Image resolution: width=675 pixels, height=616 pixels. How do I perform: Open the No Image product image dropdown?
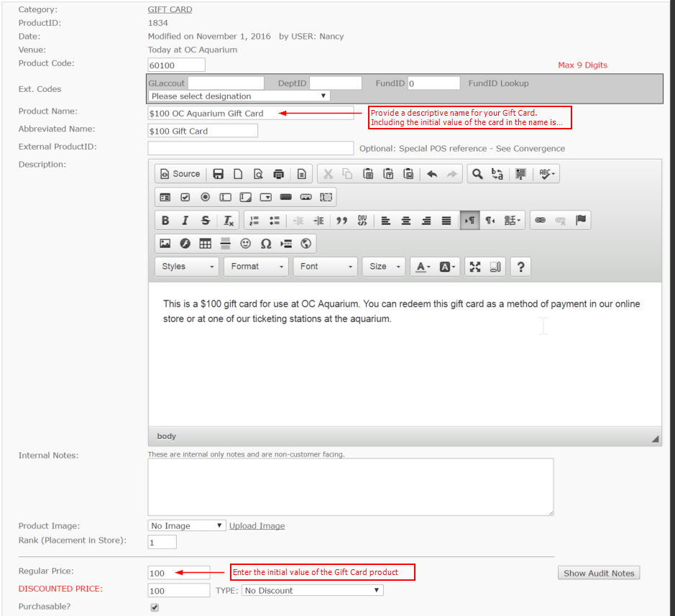click(x=187, y=525)
